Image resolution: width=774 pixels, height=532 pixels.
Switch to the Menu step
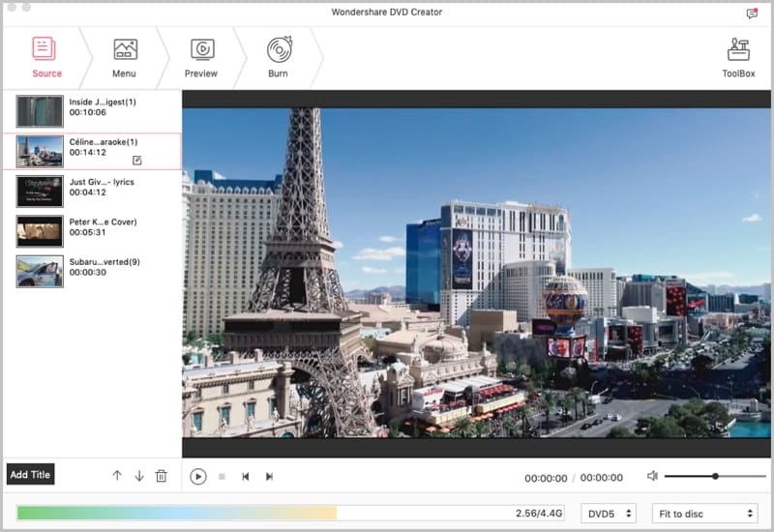tap(125, 57)
